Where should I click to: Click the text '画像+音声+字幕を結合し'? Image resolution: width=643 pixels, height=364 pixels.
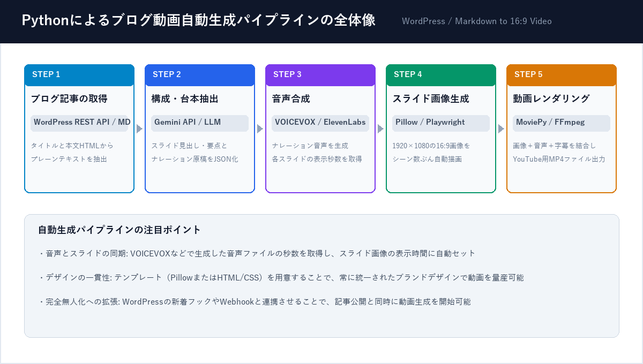[x=554, y=146]
